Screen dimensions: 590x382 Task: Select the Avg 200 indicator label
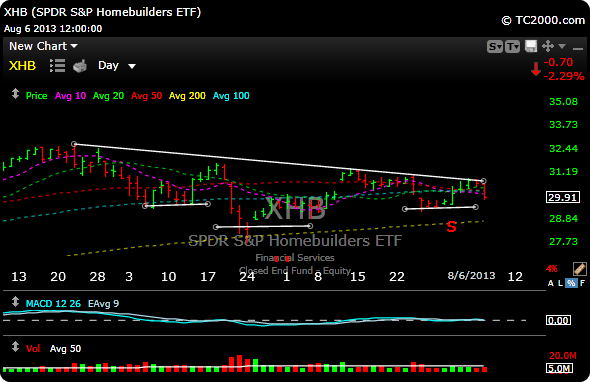(187, 96)
